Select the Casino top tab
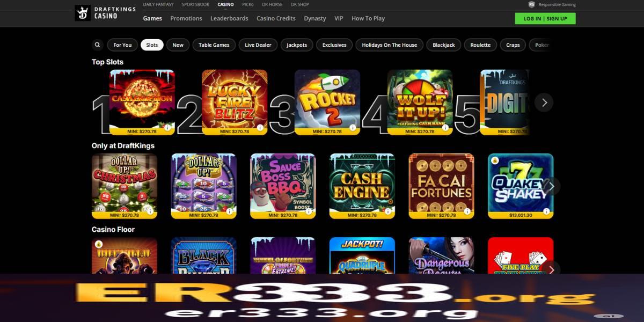This screenshot has height=322, width=644. pyautogui.click(x=225, y=4)
